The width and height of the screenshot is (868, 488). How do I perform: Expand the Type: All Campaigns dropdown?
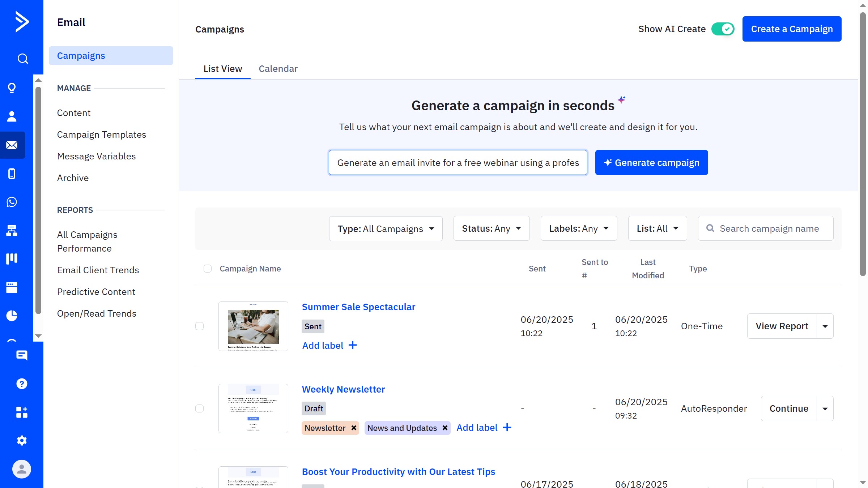coord(386,229)
